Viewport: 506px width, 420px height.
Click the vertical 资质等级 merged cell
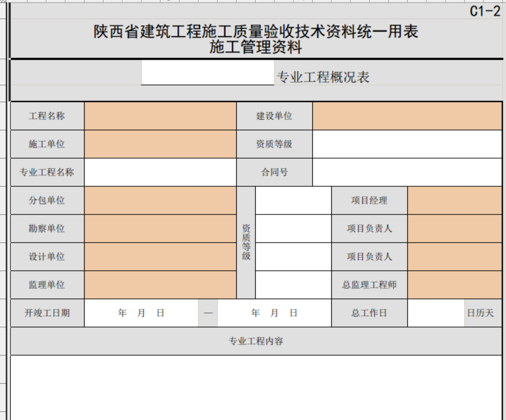pos(246,243)
